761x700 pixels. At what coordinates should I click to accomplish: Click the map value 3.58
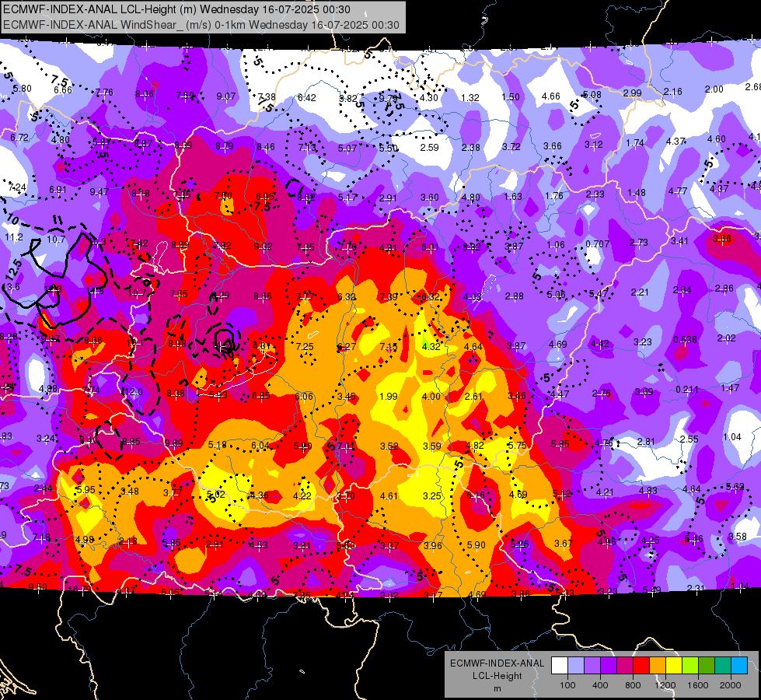(x=737, y=537)
